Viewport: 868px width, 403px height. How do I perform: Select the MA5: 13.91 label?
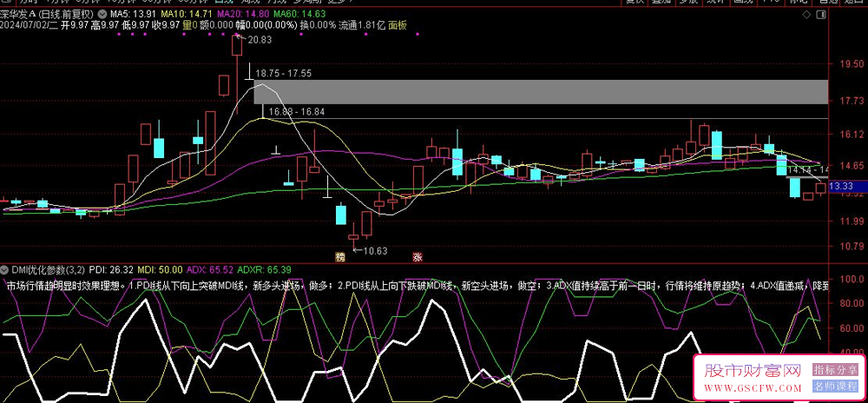131,13
